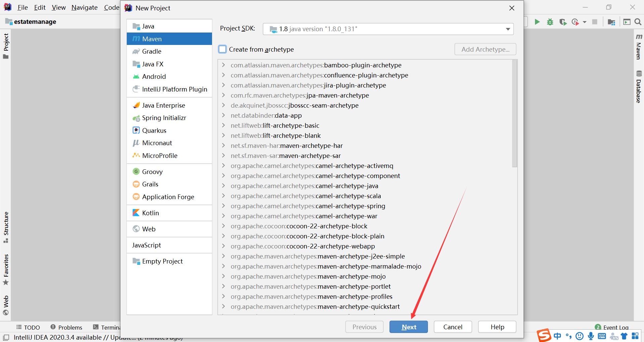The width and height of the screenshot is (644, 342).
Task: Open profiler run dropdown arrow in toolbar
Action: 585,22
